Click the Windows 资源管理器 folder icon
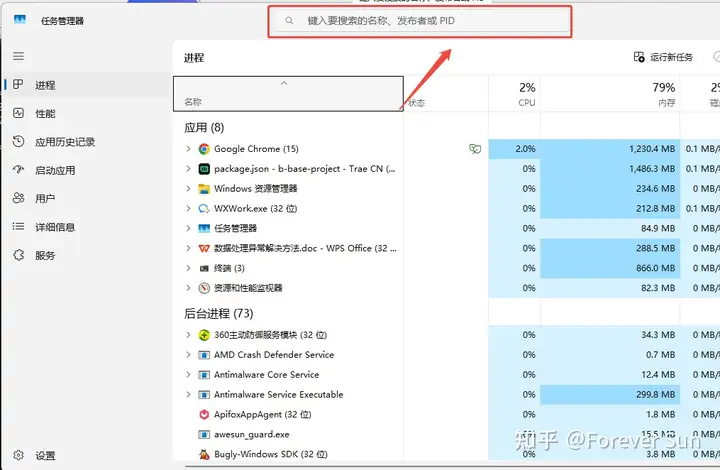This screenshot has height=470, width=720. (204, 189)
